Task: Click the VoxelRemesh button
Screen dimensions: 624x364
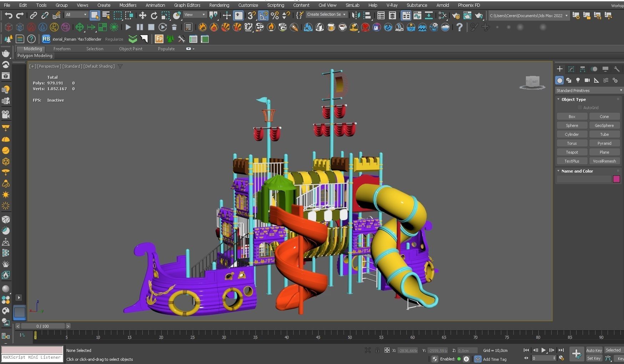Action: (604, 161)
